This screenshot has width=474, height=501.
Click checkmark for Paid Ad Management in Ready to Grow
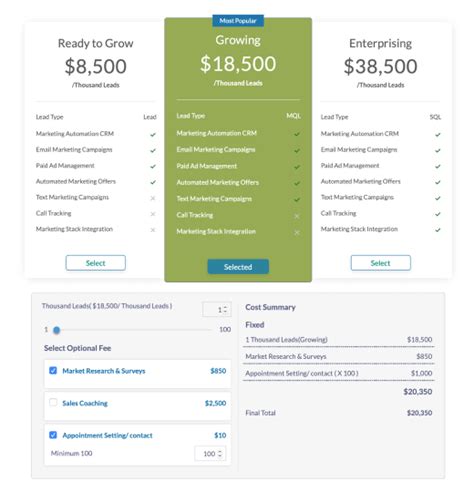tap(153, 166)
